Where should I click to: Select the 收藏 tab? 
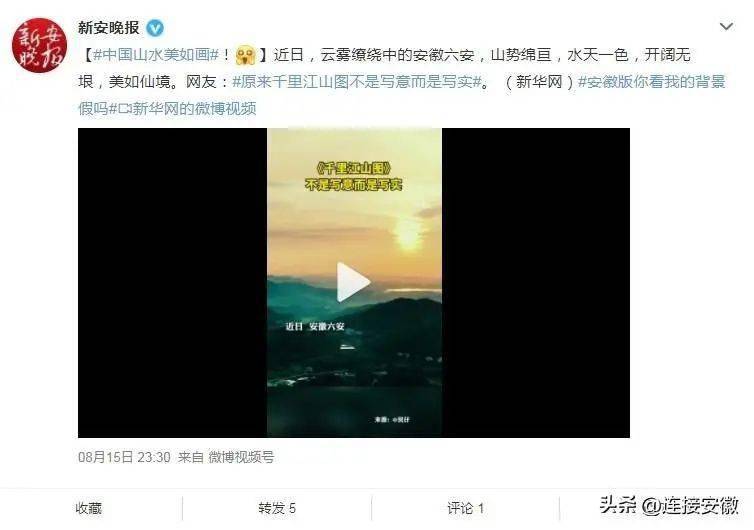click(x=88, y=508)
